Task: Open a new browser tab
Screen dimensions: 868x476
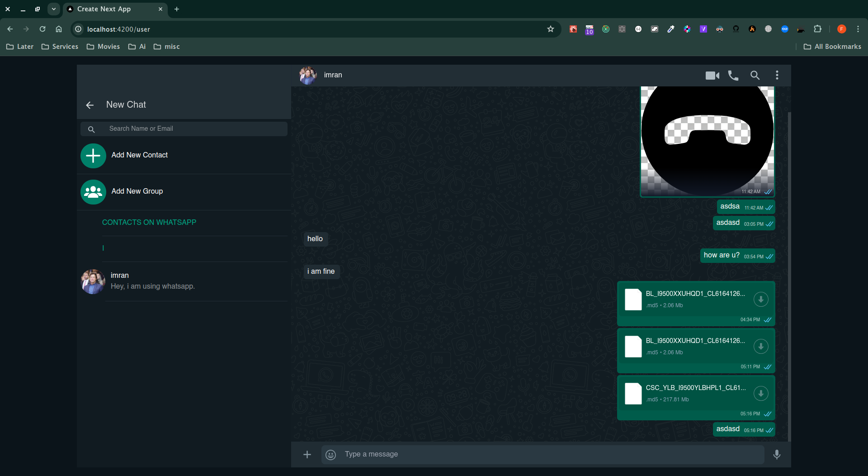Action: [x=177, y=9]
